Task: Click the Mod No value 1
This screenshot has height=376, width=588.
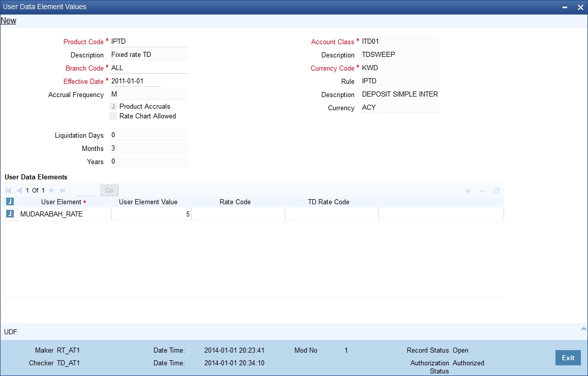Action: click(x=346, y=351)
